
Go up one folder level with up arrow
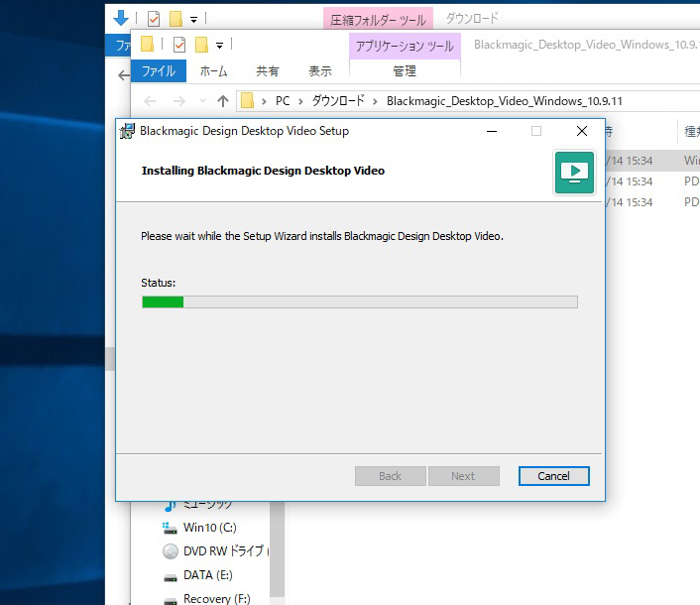(x=223, y=101)
